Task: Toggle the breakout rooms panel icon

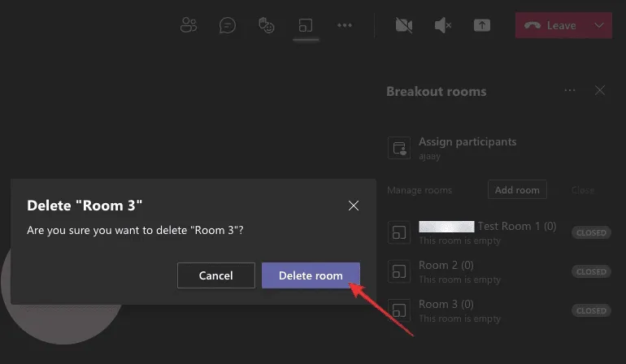Action: pos(306,25)
